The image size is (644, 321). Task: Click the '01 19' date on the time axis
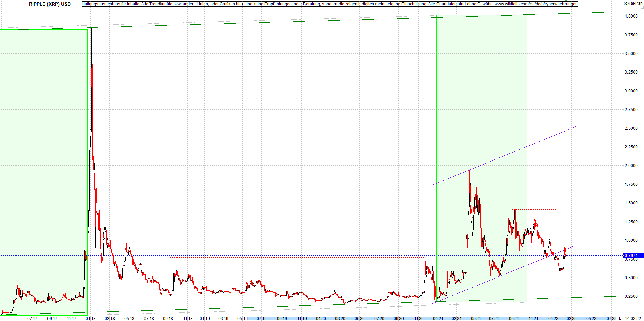click(205, 318)
